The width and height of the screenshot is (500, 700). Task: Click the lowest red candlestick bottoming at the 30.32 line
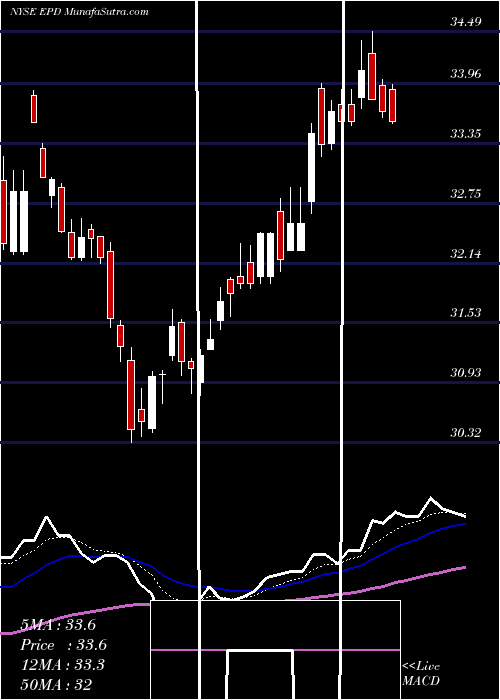(131, 395)
